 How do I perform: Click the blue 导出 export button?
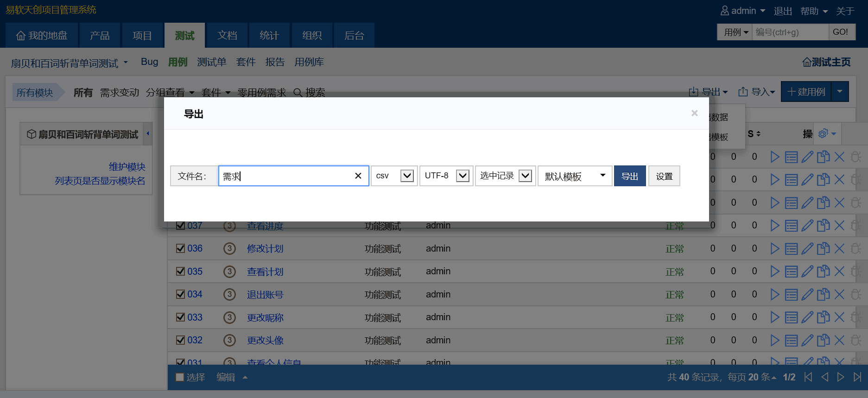[629, 176]
